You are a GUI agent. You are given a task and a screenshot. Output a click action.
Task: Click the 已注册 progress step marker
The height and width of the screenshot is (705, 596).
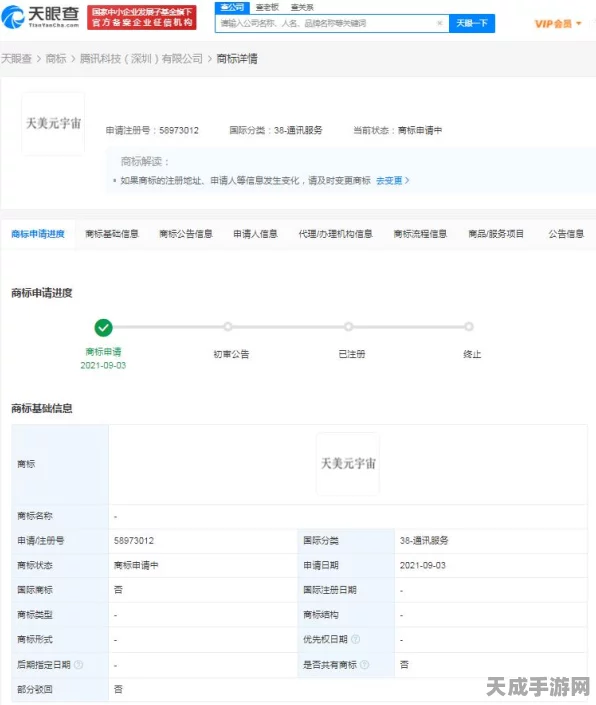(x=348, y=326)
